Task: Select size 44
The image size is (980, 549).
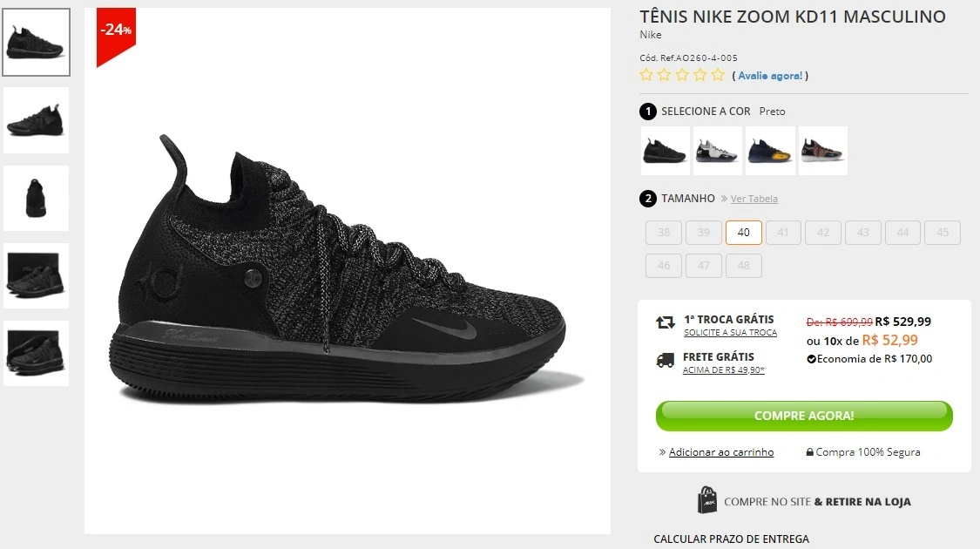Action: 902,233
